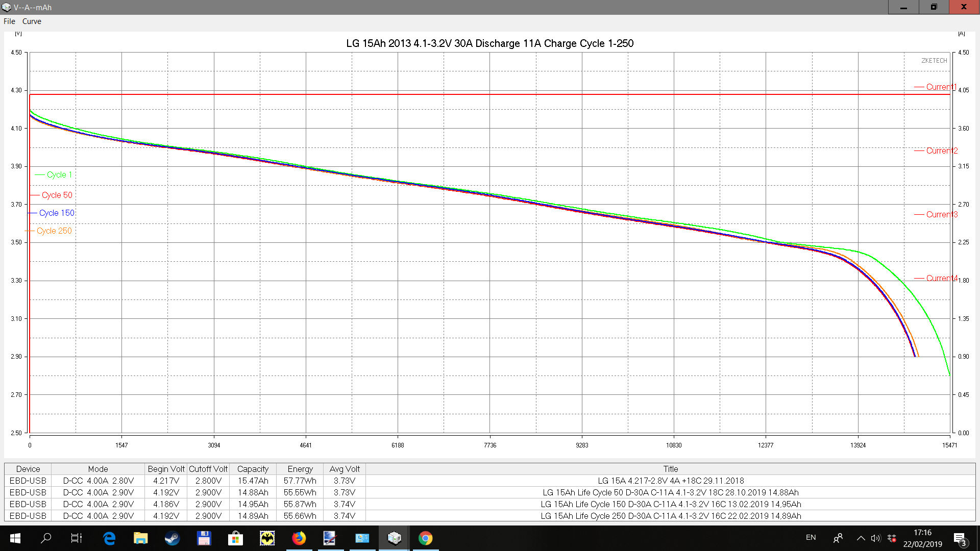This screenshot has height=551, width=980.
Task: Click the Current1 legend label
Action: point(941,87)
